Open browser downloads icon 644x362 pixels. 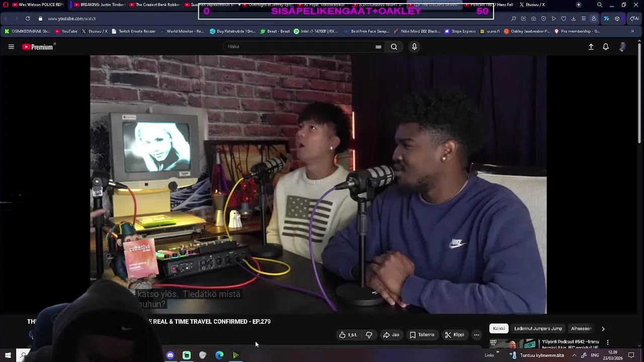point(574,19)
